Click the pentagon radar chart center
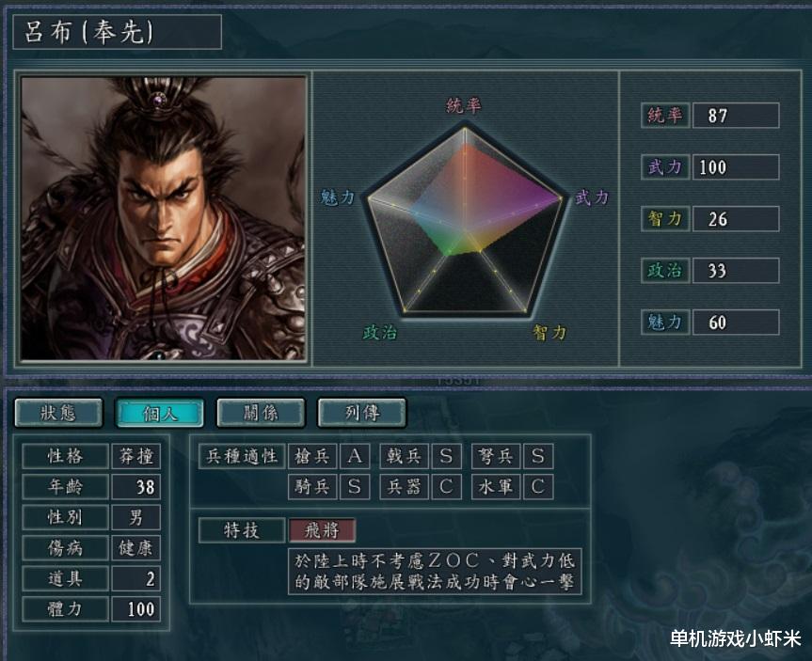The image size is (812, 661). [x=465, y=224]
